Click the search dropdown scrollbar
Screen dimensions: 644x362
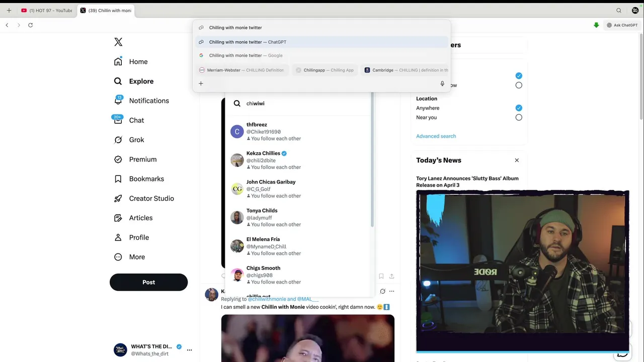(x=372, y=160)
